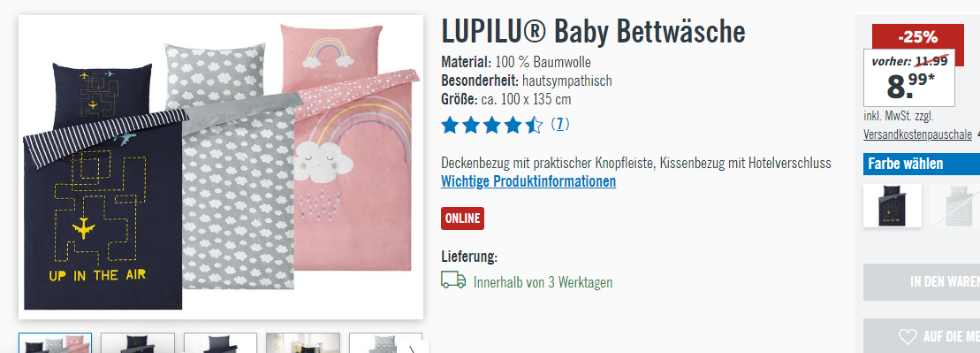Add the item with In den Warenkorb
980x353 pixels.
click(922, 282)
